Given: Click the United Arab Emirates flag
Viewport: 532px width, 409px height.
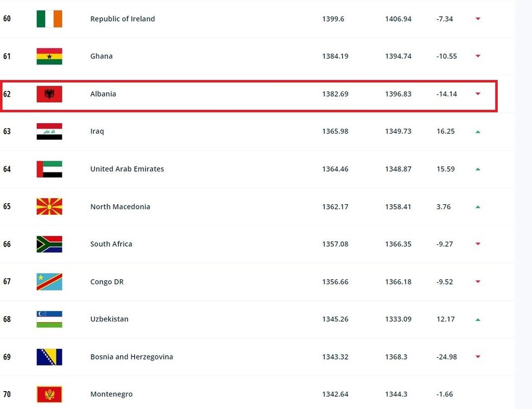Looking at the screenshot, I should point(49,169).
